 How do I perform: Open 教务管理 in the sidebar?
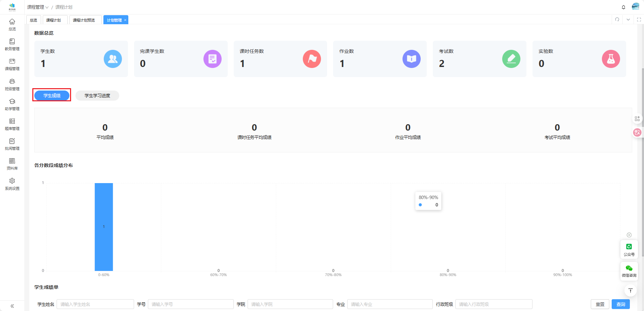click(x=12, y=44)
